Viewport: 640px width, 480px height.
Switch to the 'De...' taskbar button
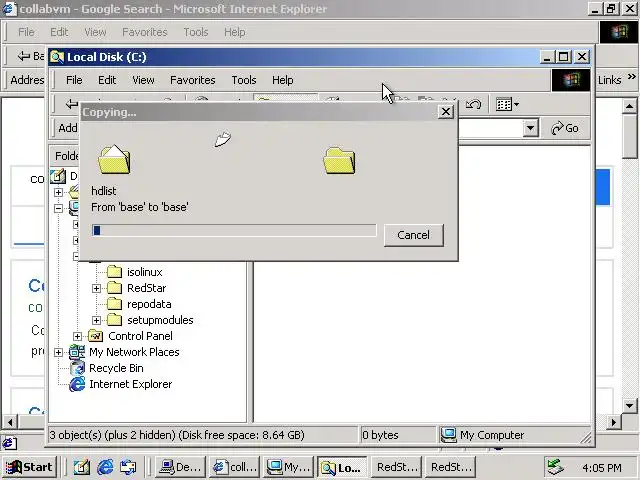point(180,467)
